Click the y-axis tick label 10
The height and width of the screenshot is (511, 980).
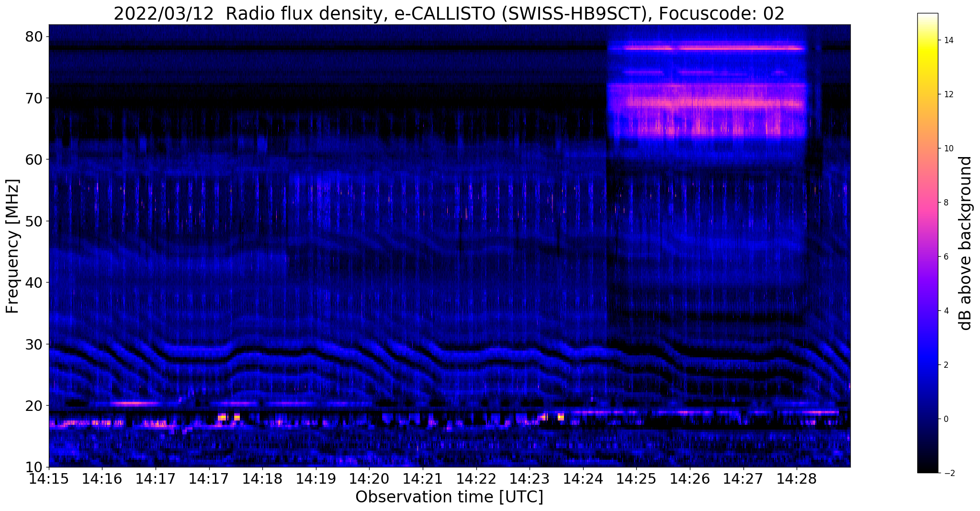pyautogui.click(x=35, y=467)
